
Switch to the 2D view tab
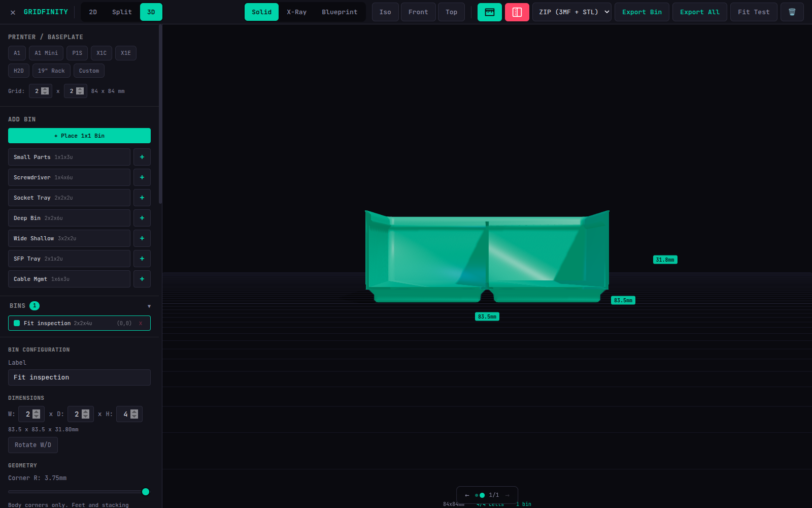93,12
